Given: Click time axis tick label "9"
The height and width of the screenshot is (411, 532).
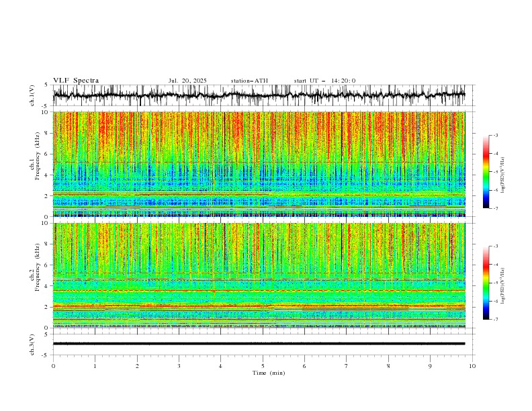Looking at the screenshot, I should [x=430, y=366].
